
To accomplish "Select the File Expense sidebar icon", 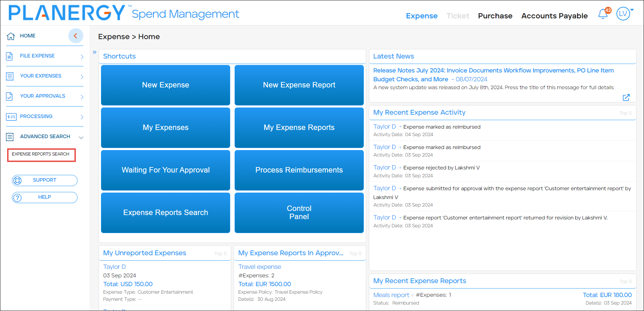I will coord(10,55).
